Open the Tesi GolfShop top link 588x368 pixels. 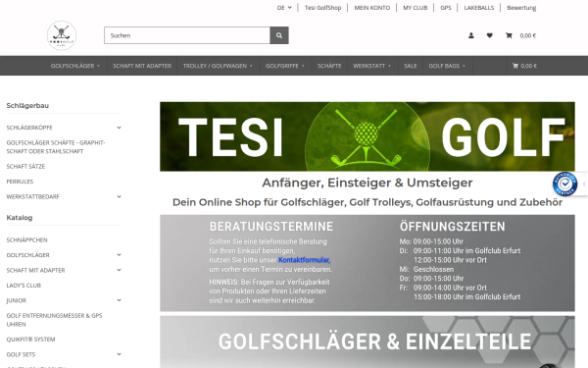point(322,8)
